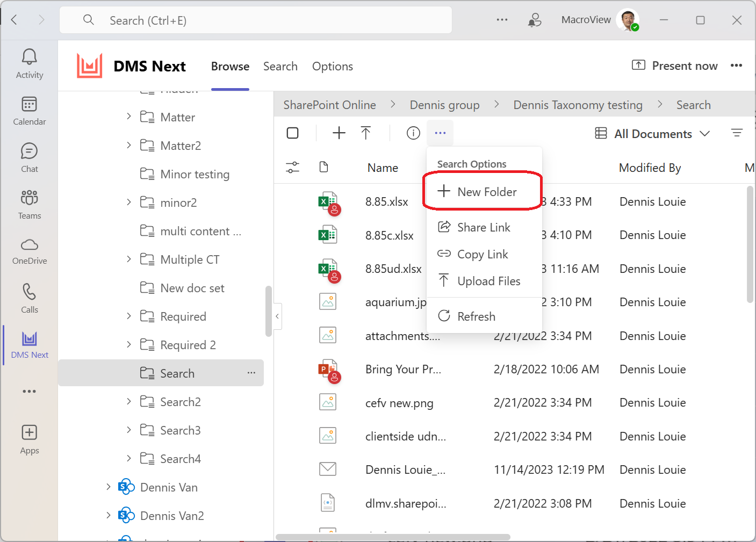The image size is (756, 542).
Task: Click the PowerPoint icon for Bring Your Pr...
Action: [329, 371]
